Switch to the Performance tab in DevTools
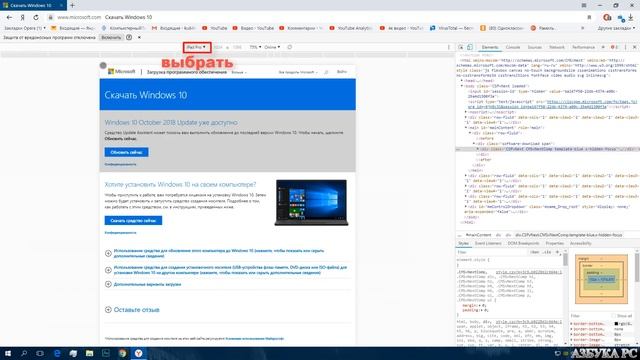 click(x=583, y=47)
